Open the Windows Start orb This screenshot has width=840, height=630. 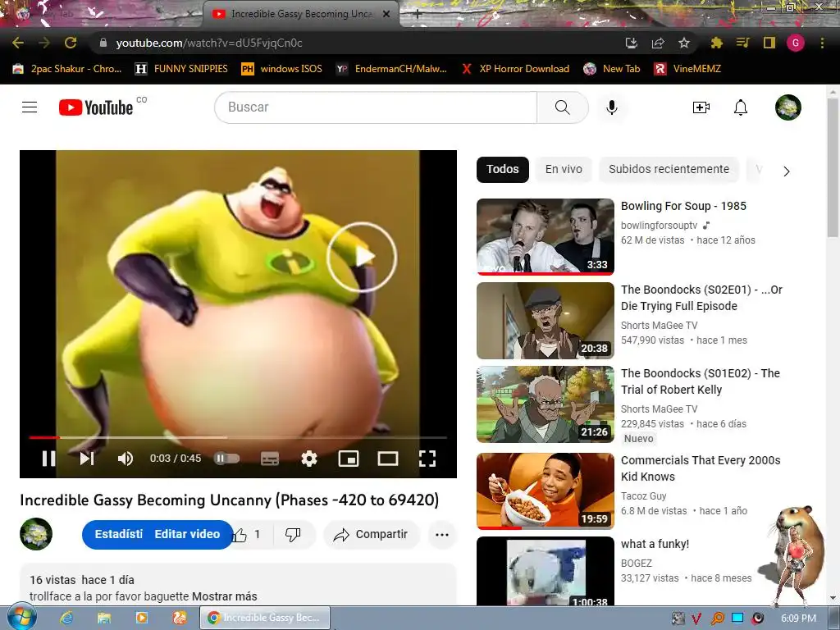click(x=21, y=617)
